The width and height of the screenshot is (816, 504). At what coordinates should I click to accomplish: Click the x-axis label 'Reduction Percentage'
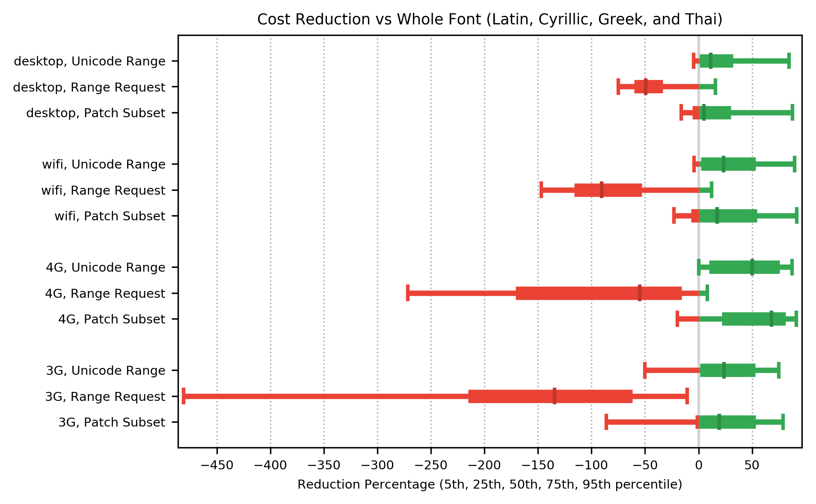click(x=490, y=485)
